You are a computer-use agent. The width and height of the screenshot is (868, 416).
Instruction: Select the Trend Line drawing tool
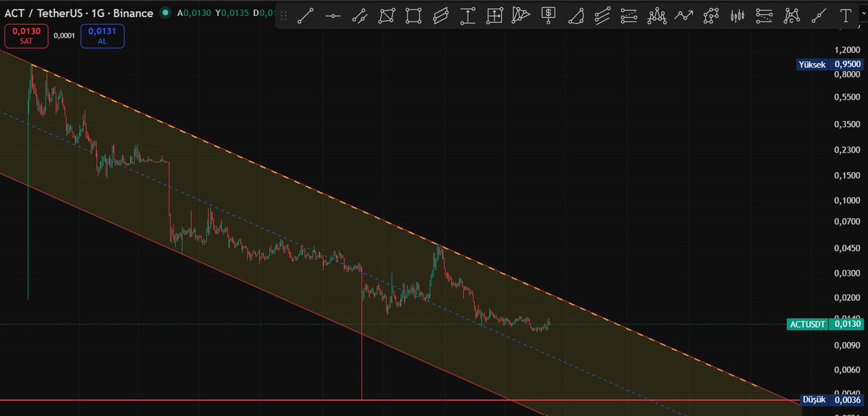pos(306,15)
